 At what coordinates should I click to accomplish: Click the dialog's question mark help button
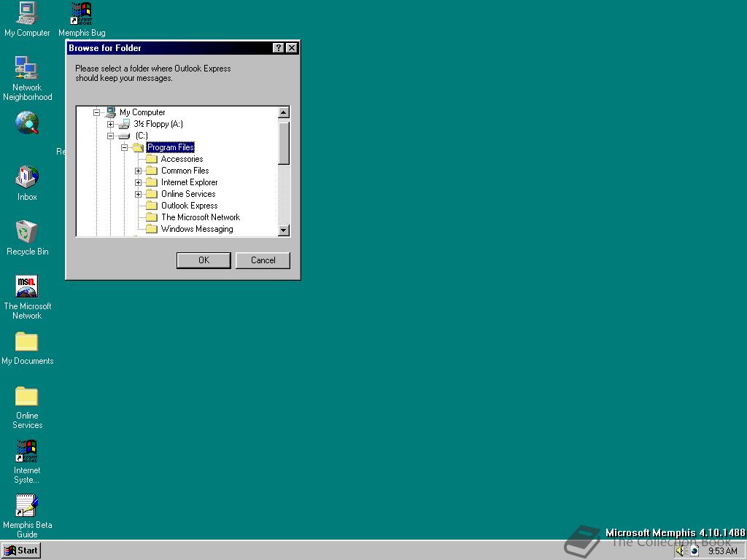(279, 48)
